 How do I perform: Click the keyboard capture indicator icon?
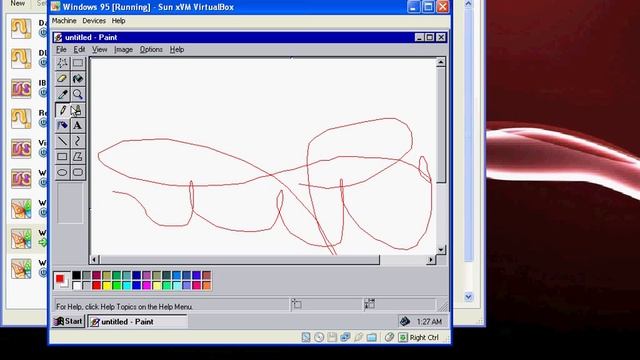tap(403, 337)
